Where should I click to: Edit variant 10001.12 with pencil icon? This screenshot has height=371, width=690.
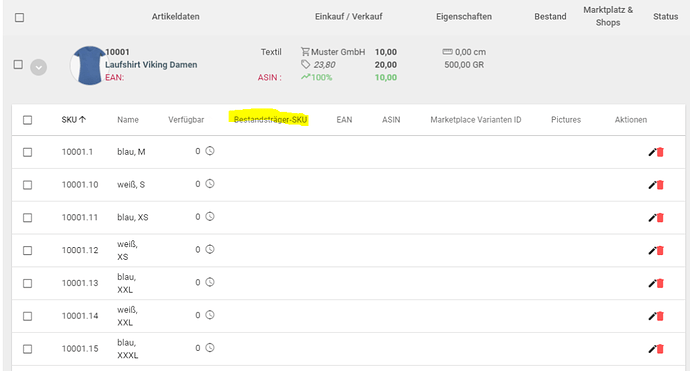click(x=652, y=251)
